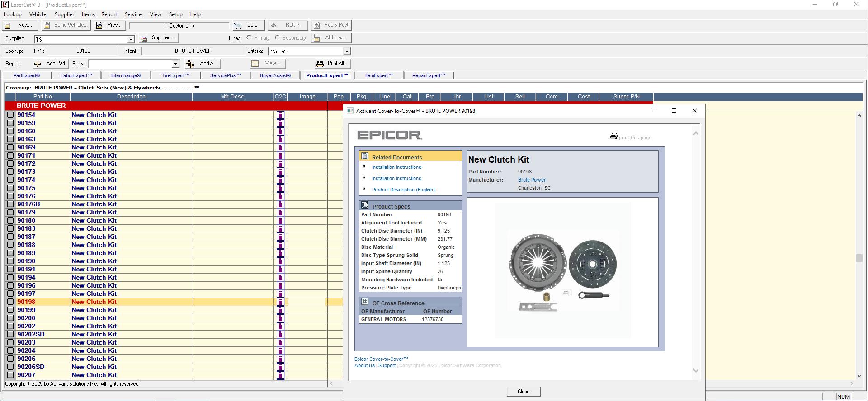This screenshot has height=401, width=868.
Task: Check the box for part 90176B
Action: pyautogui.click(x=10, y=205)
